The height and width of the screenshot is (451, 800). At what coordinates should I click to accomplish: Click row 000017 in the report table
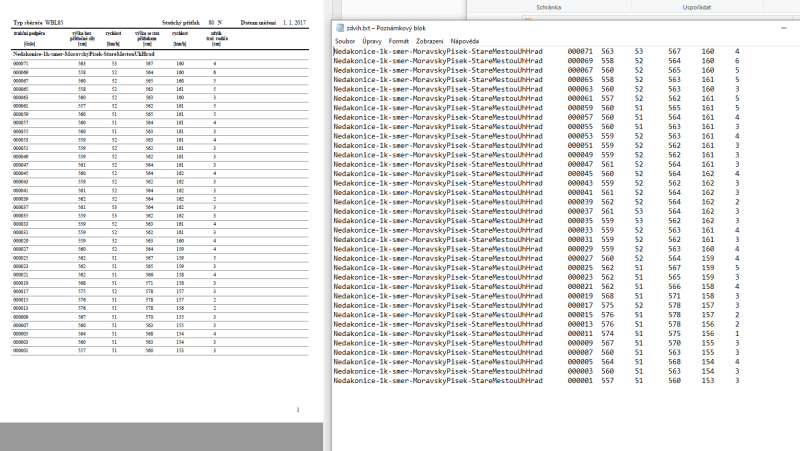pos(160,291)
